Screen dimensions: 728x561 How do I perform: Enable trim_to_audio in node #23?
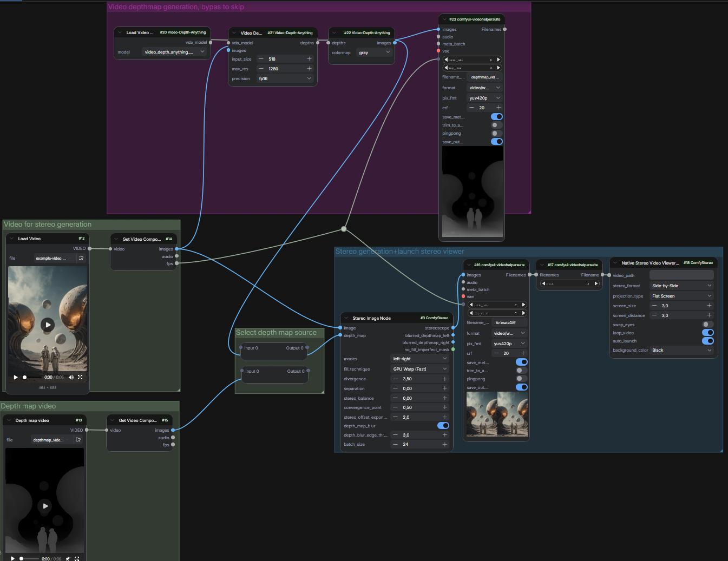click(x=497, y=125)
